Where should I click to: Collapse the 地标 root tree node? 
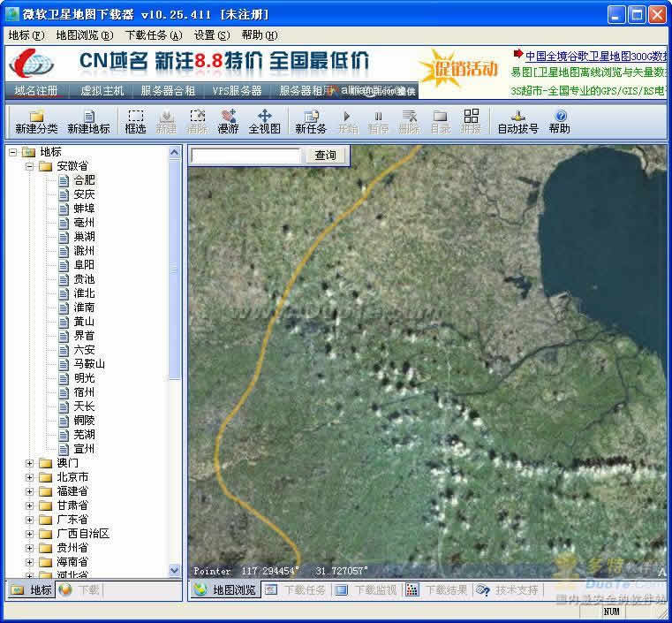13,152
